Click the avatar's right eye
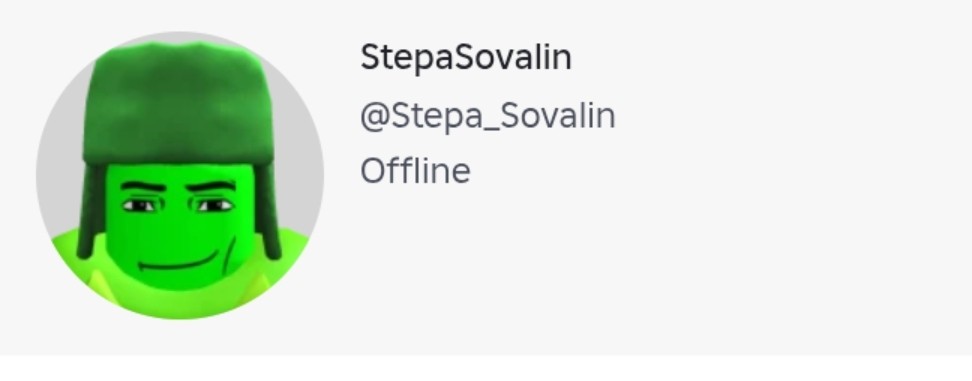 [x=214, y=205]
